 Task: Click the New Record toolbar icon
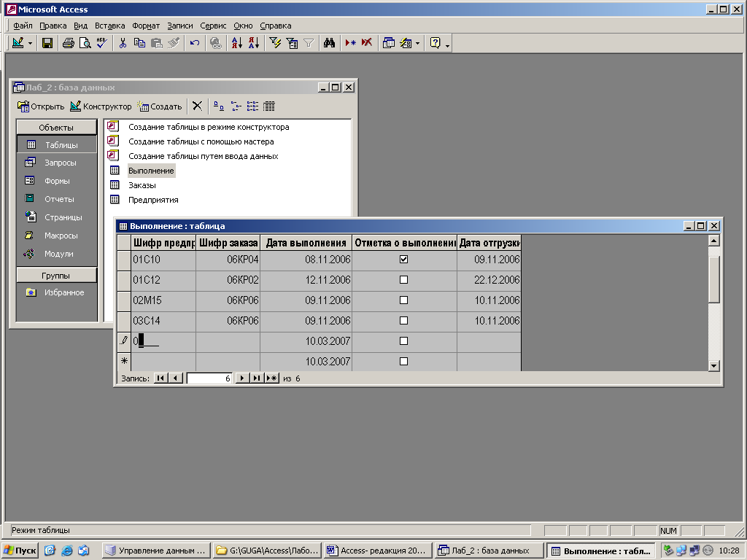tap(350, 43)
